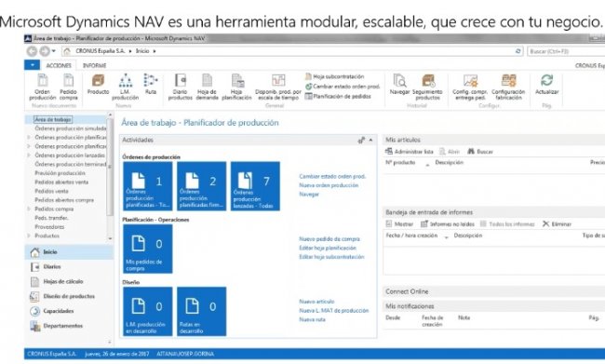Viewport: 605px width, 364px height.
Task: Expand the Inicio breadcrumb arrow
Action: click(155, 51)
